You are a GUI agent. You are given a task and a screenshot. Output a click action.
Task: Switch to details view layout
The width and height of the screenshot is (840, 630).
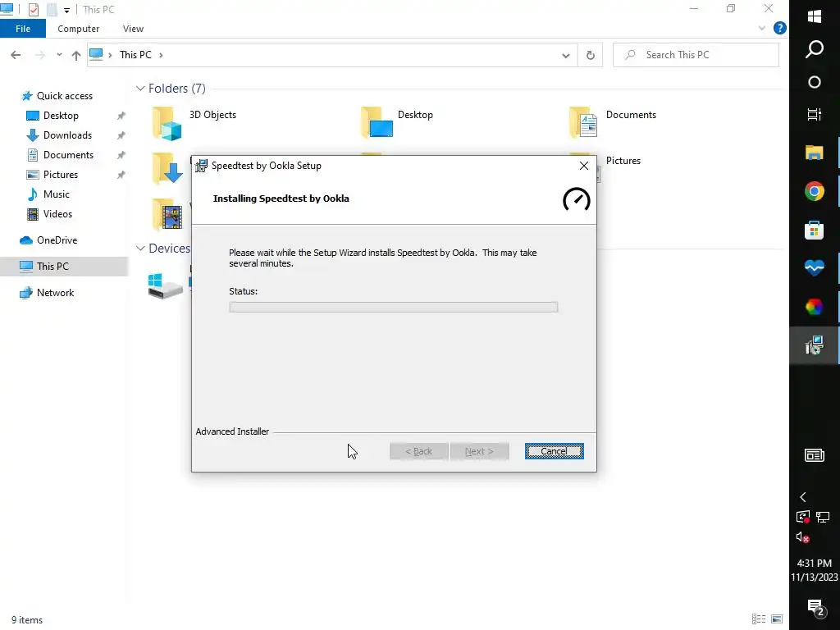759,619
